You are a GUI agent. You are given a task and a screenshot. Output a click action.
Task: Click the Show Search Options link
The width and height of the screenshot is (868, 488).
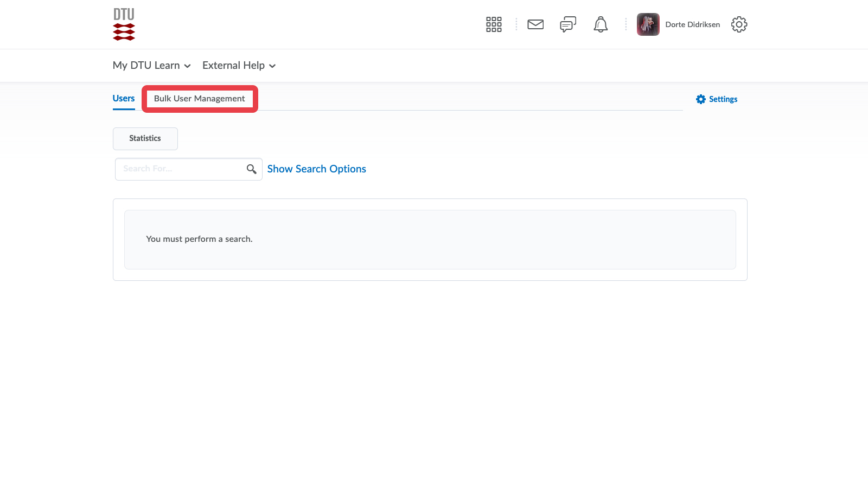coord(316,169)
